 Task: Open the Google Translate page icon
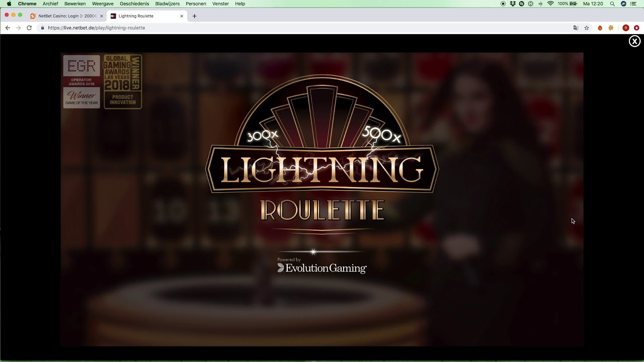[576, 28]
